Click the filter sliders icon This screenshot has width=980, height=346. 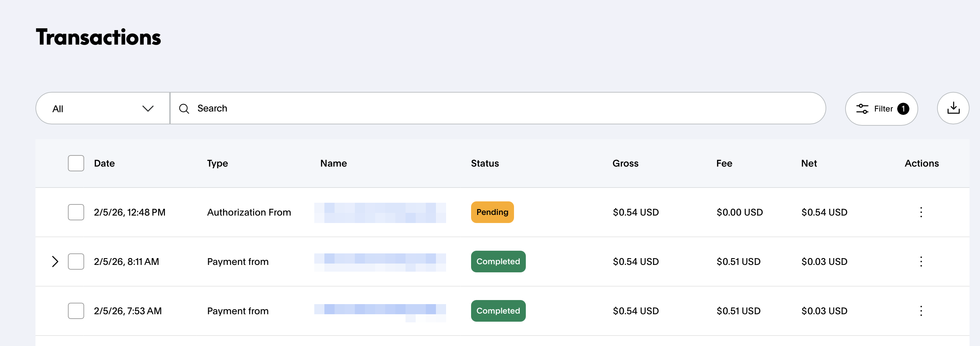coord(862,109)
